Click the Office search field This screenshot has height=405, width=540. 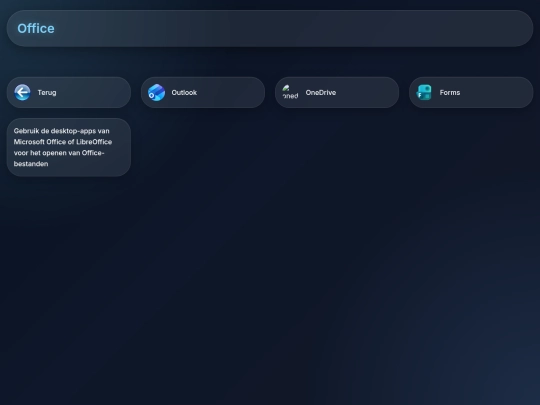tap(270, 28)
